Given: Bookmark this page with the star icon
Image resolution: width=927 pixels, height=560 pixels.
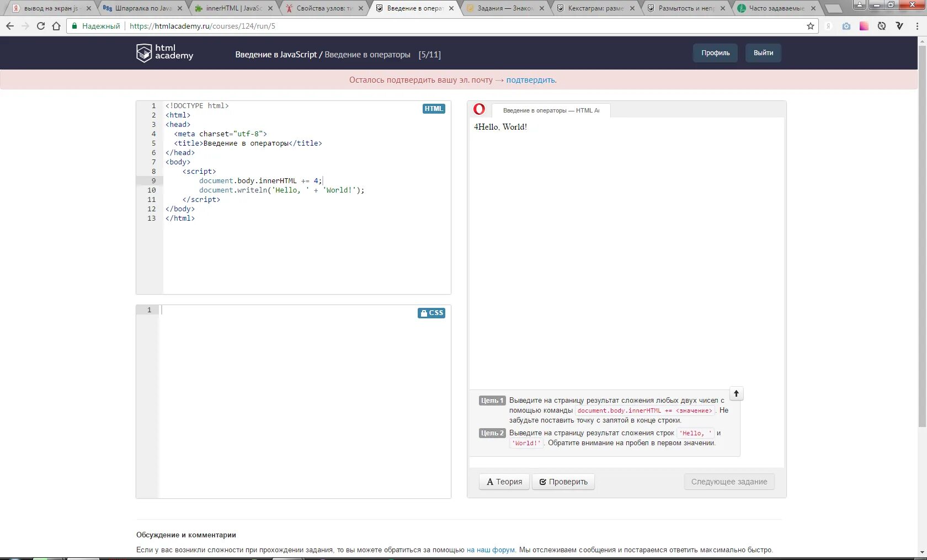Looking at the screenshot, I should click(811, 26).
